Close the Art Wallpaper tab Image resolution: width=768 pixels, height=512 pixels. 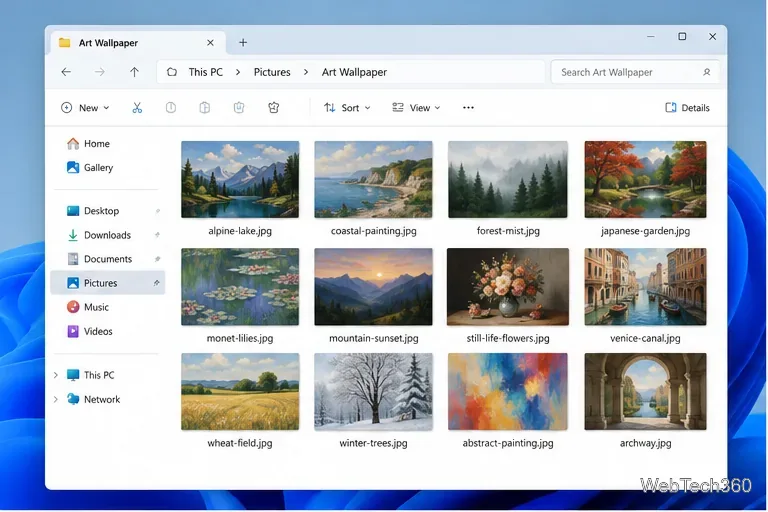point(210,43)
